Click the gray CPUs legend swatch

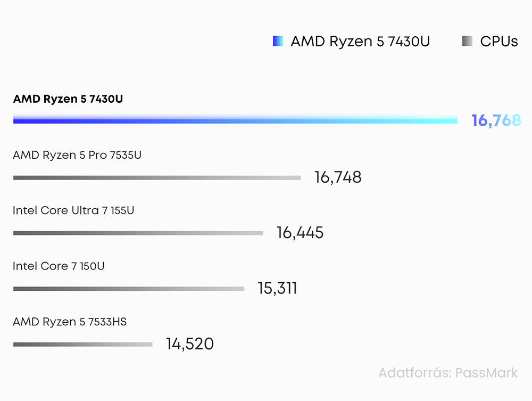467,41
